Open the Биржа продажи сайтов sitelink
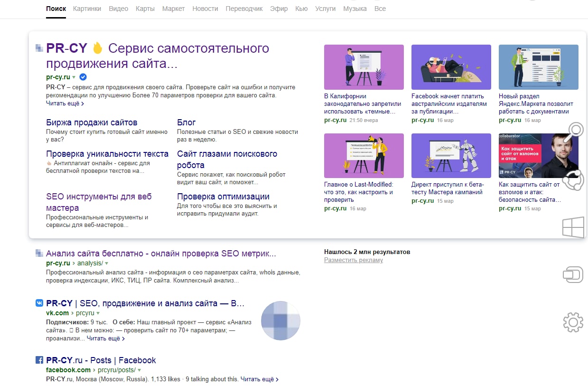Viewport: 588px width, 386px height. (92, 122)
